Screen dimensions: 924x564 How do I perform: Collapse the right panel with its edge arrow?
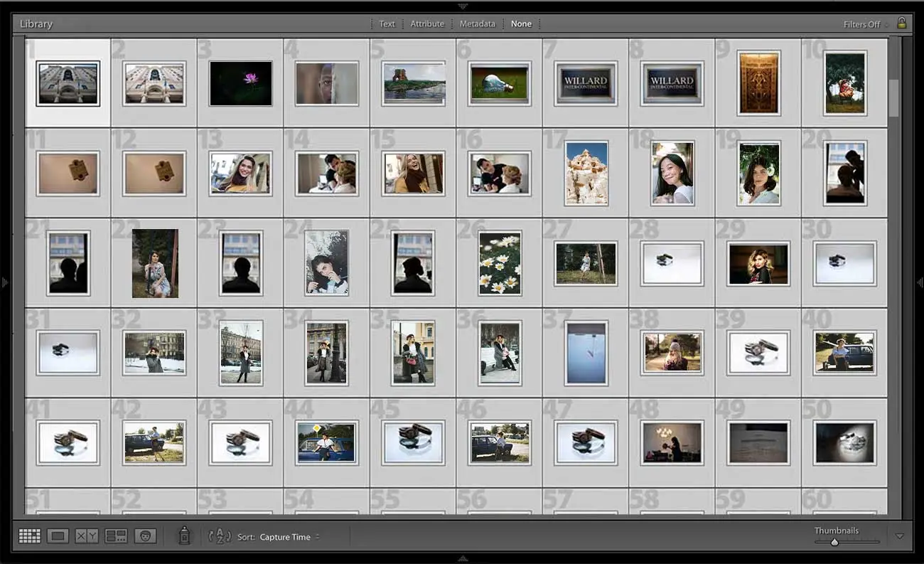(918, 282)
